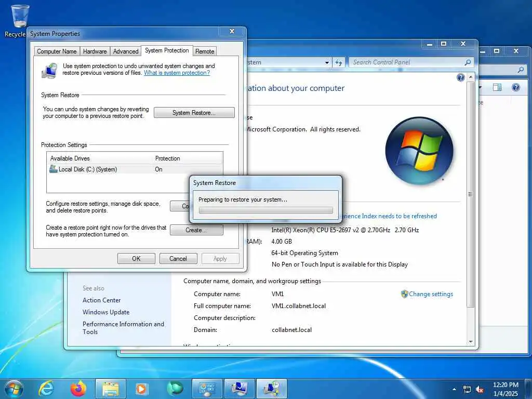Click the Create... restore point button
The width and height of the screenshot is (532, 399).
(196, 230)
